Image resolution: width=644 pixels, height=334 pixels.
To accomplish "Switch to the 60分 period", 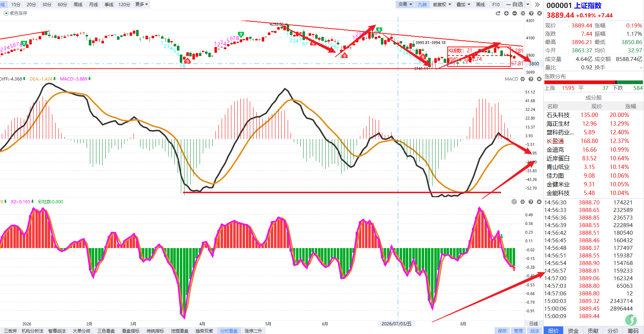I will pos(62,4).
